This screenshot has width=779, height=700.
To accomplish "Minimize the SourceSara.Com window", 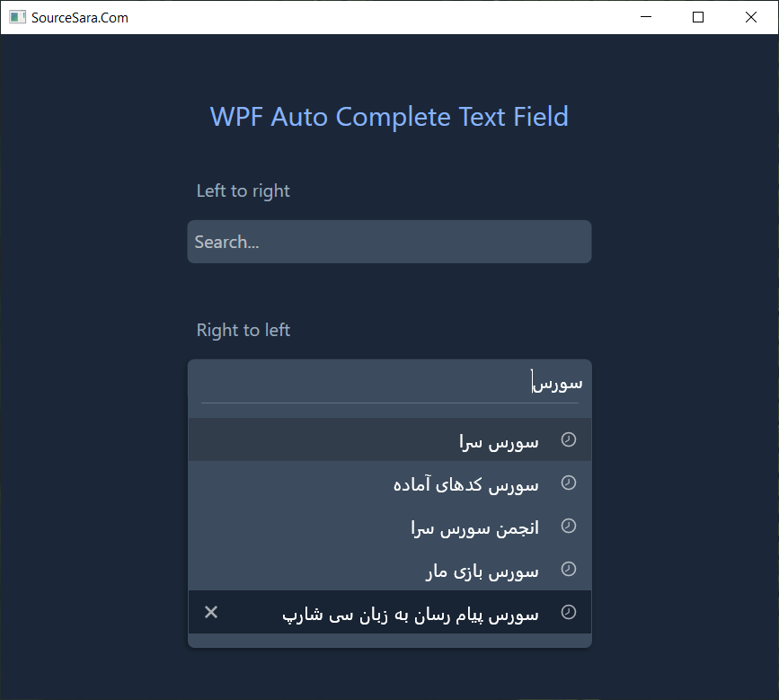I will 645,17.
